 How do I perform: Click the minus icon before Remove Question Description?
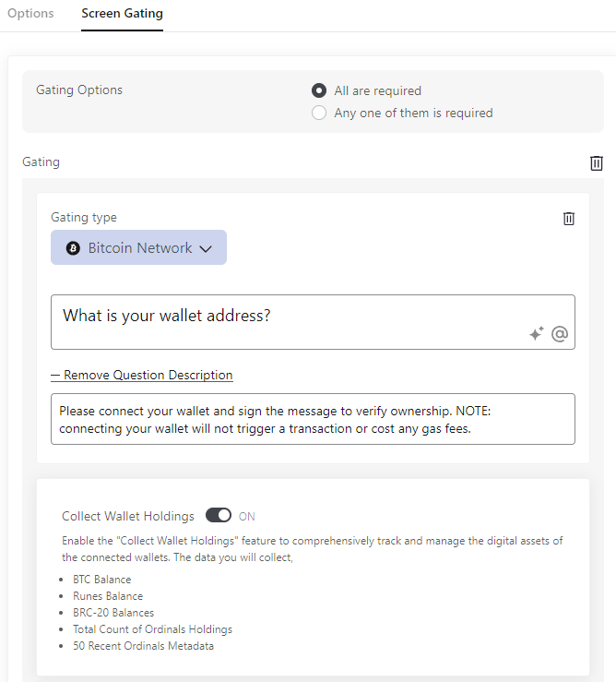point(55,375)
